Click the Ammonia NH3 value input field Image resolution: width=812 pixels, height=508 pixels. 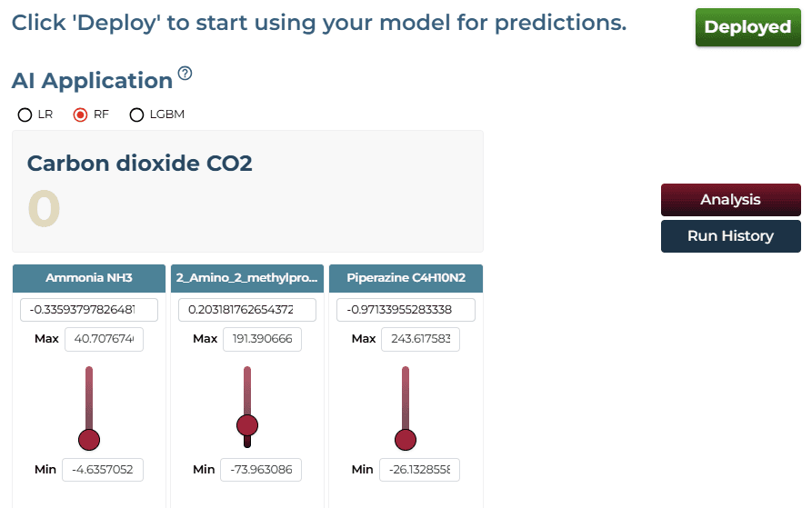(x=89, y=310)
